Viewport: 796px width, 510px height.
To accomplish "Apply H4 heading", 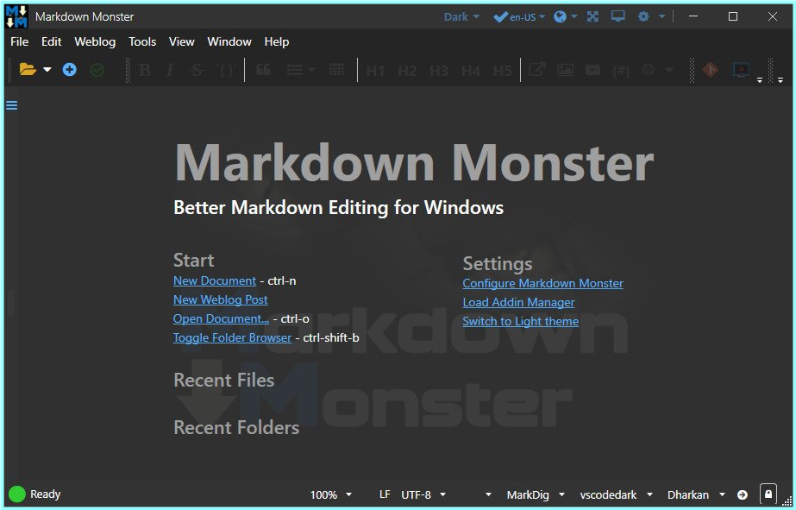I will (x=471, y=71).
